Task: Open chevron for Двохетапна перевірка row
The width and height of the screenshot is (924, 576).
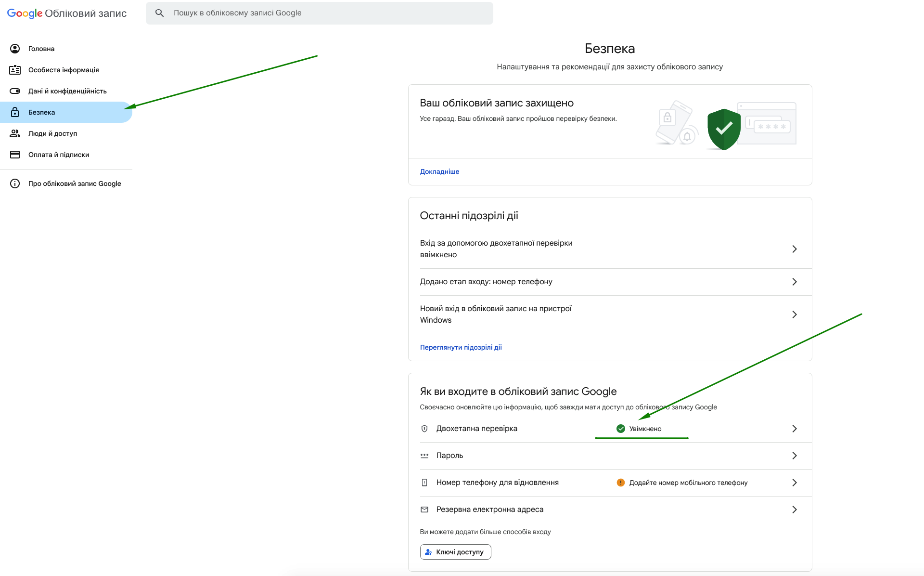Action: point(795,429)
